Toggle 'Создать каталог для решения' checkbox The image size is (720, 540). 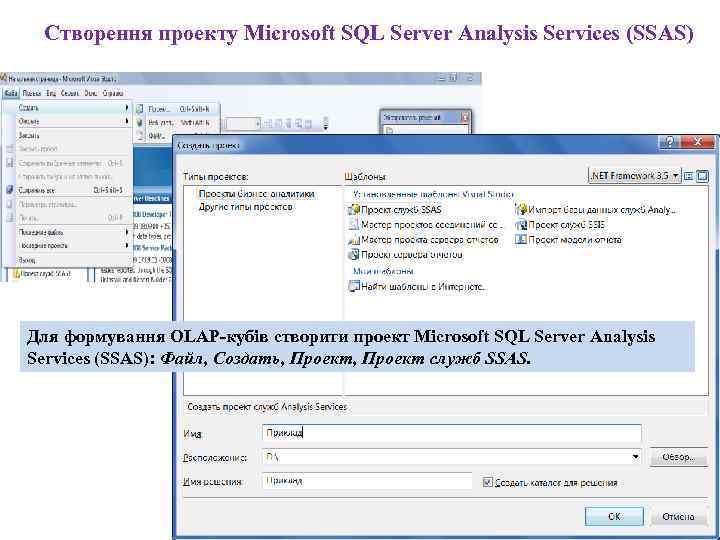[487, 482]
